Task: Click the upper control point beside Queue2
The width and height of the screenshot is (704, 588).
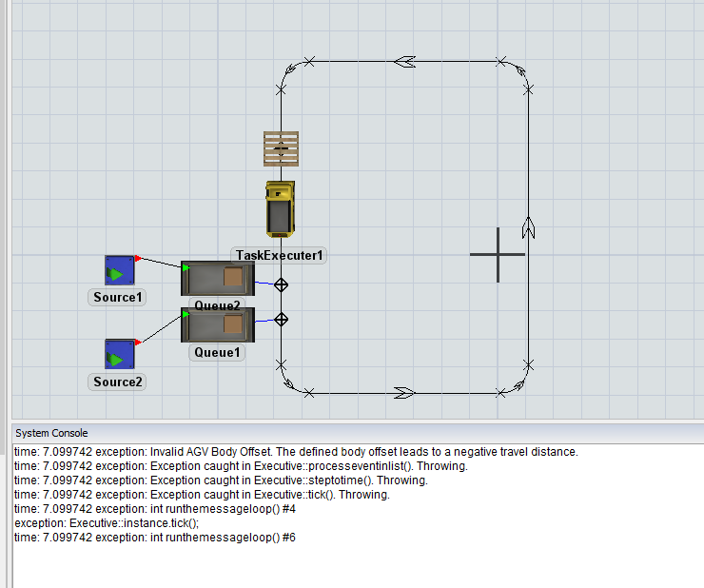Action: click(281, 284)
